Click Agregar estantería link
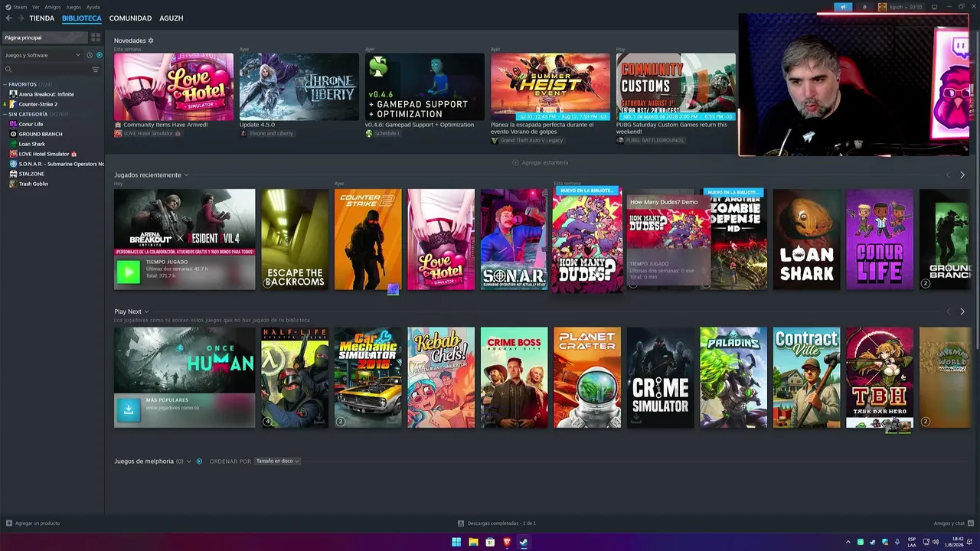This screenshot has width=980, height=551. click(541, 162)
